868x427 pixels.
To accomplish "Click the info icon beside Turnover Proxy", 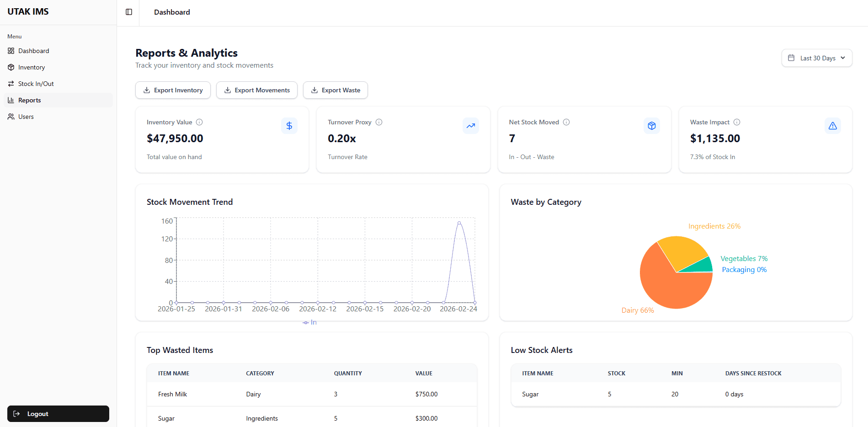I will click(x=378, y=122).
